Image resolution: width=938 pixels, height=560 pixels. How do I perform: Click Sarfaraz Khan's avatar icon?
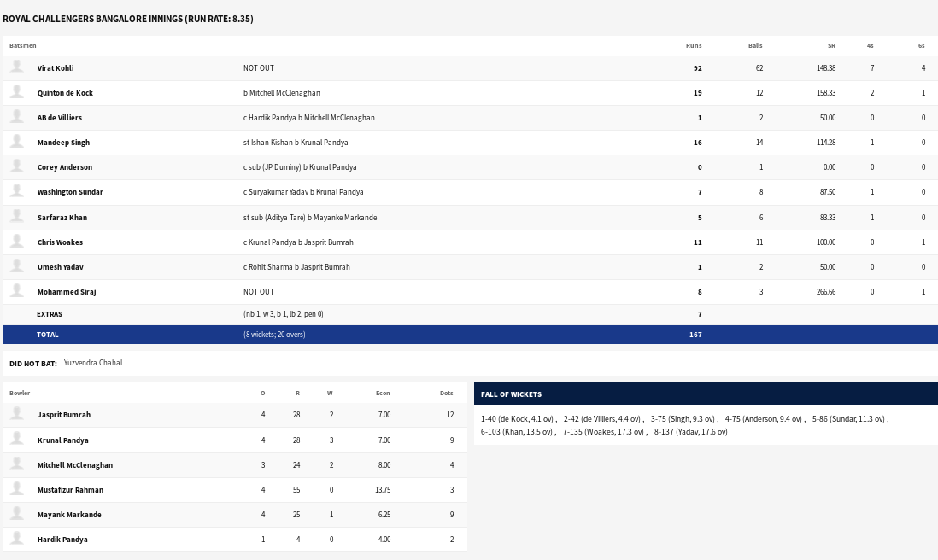click(x=17, y=216)
